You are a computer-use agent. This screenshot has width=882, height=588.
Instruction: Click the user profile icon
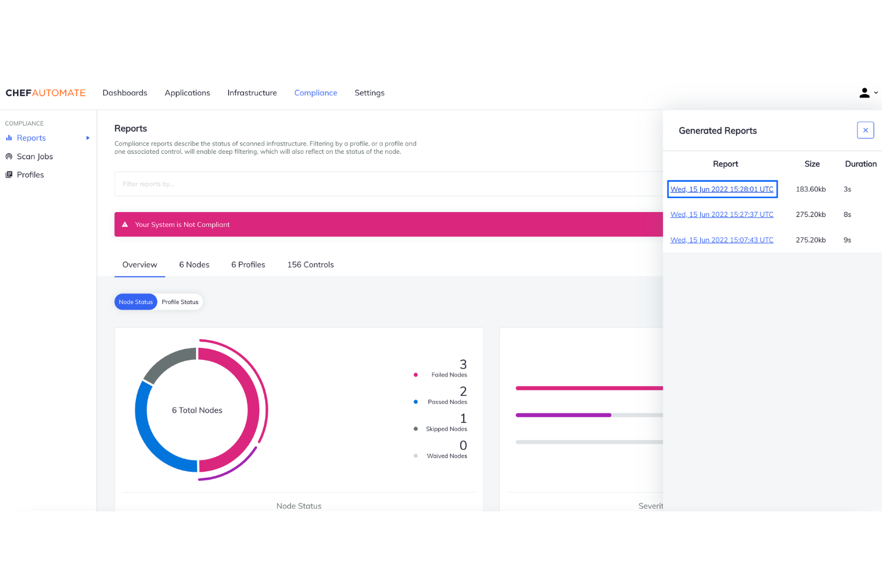864,93
